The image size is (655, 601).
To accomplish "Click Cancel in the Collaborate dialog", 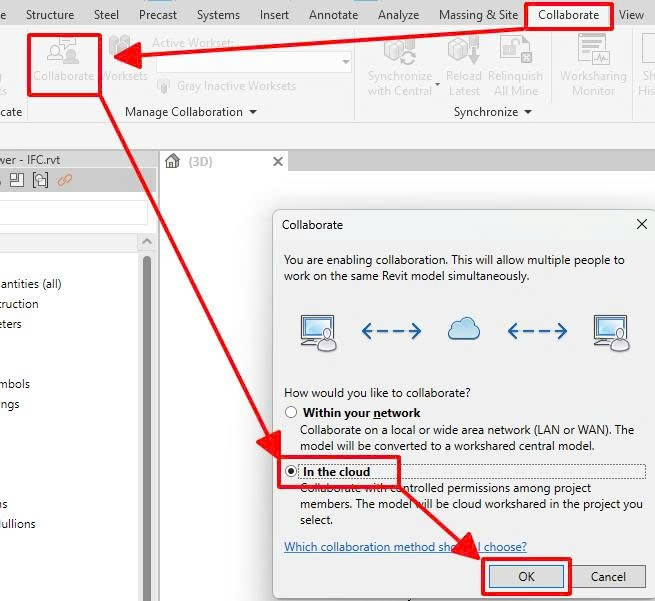I will click(x=608, y=576).
